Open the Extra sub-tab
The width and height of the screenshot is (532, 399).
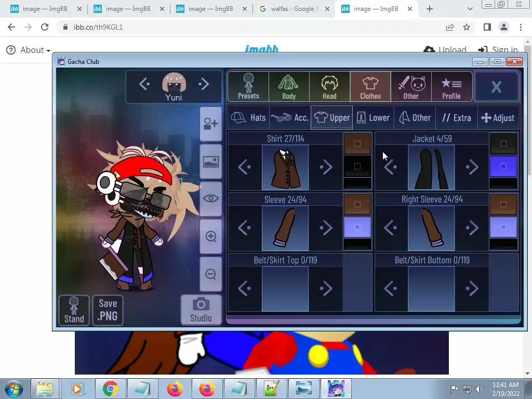click(457, 118)
